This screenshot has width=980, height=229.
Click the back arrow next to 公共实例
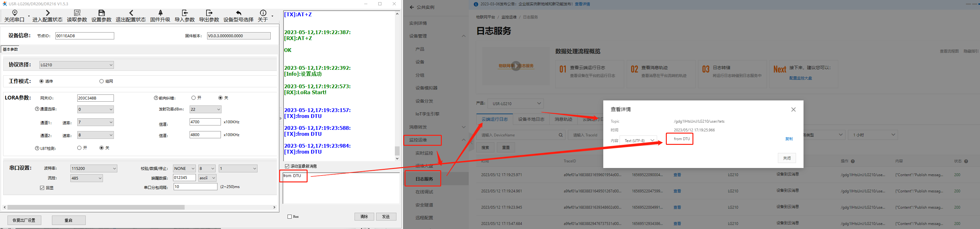412,7
